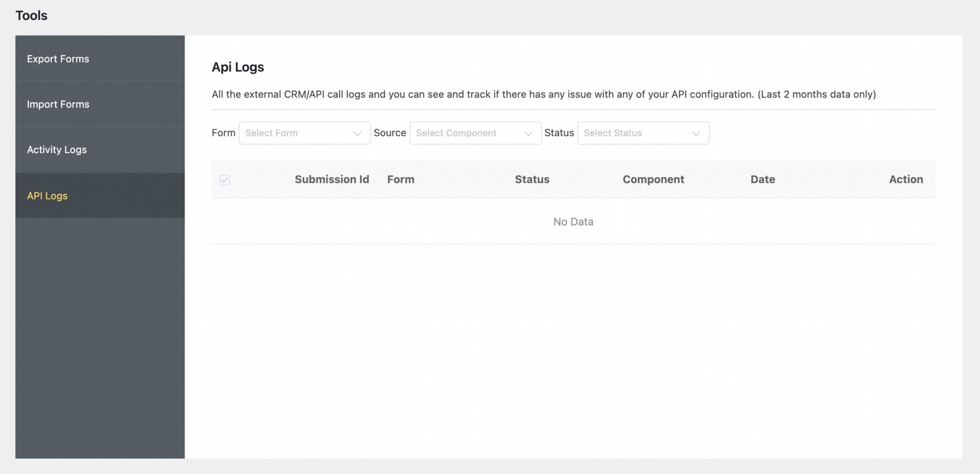
Task: Sort by the Date column header
Action: coord(762,179)
